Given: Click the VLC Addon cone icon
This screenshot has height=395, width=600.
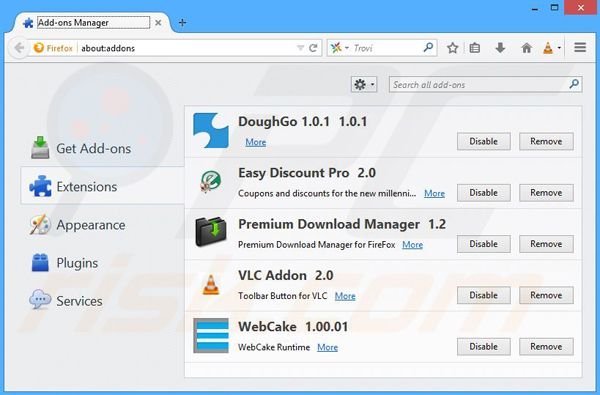Looking at the screenshot, I should coord(210,285).
